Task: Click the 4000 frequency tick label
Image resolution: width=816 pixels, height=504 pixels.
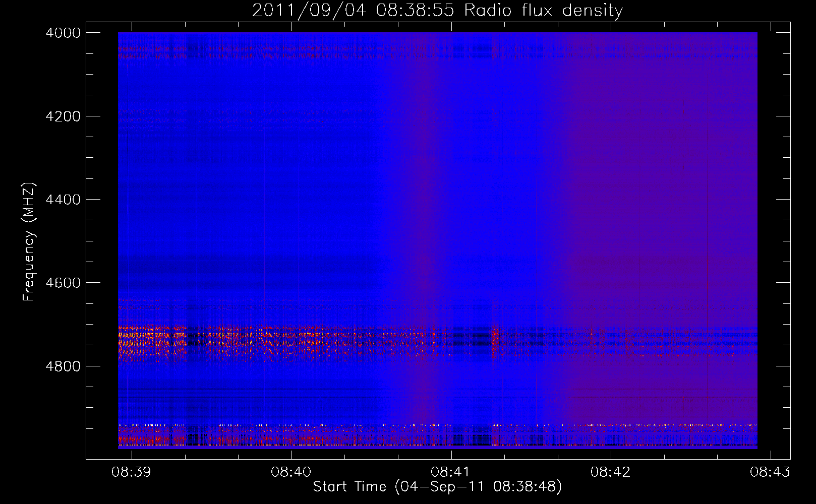Action: 63,33
